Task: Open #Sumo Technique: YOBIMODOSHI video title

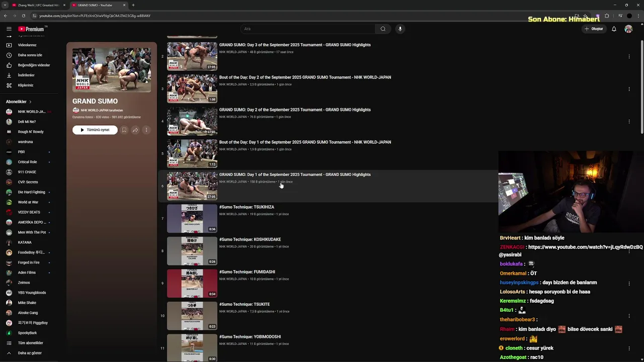Action: click(250, 337)
